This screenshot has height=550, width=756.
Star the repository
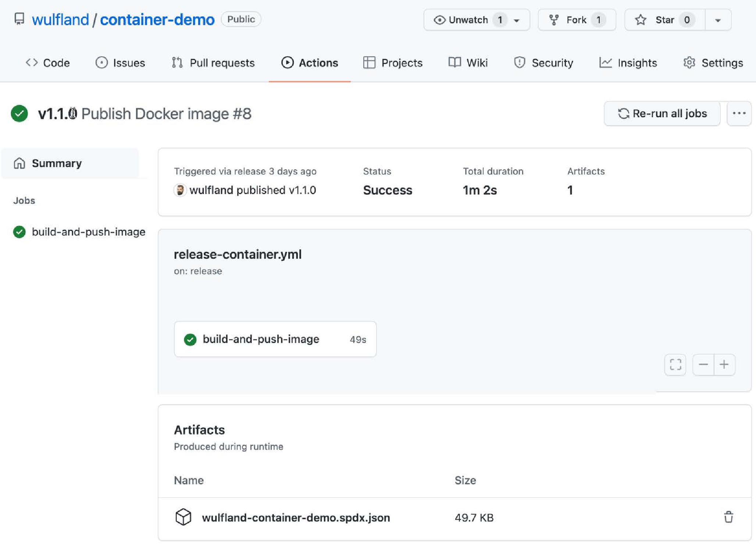tap(665, 20)
